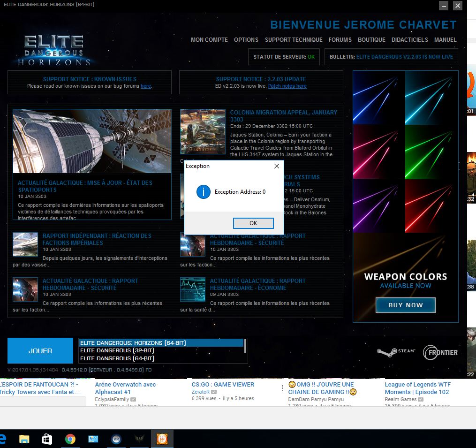Open Colonia Migration Appeal article
This screenshot has height=448, width=476.
(x=284, y=116)
